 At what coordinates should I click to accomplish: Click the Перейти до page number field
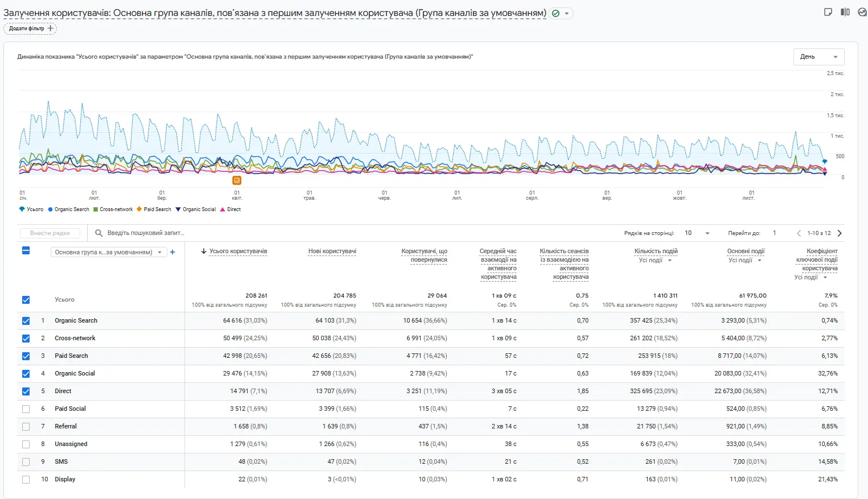pos(775,233)
